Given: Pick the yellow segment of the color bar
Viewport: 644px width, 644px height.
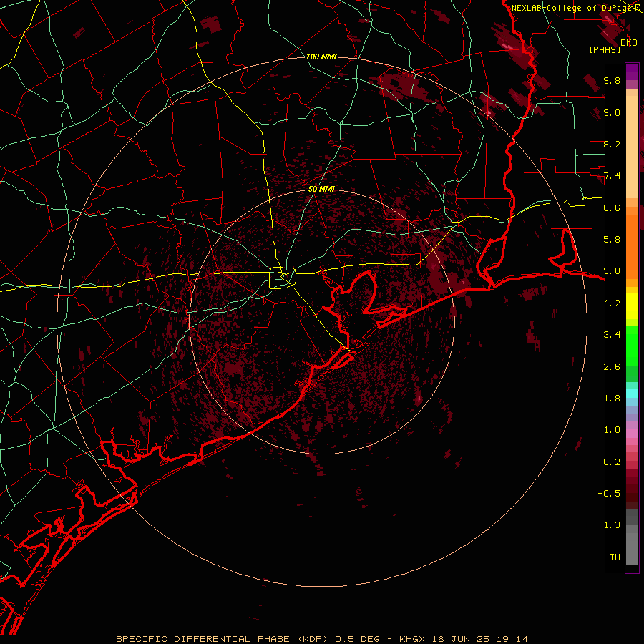Looking at the screenshot, I should [x=632, y=306].
